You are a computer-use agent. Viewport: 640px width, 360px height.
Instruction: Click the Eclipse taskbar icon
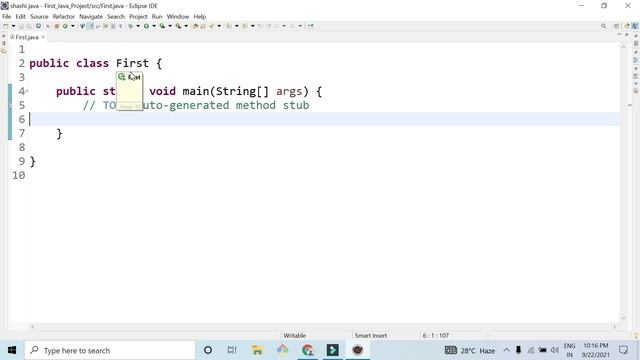(358, 350)
